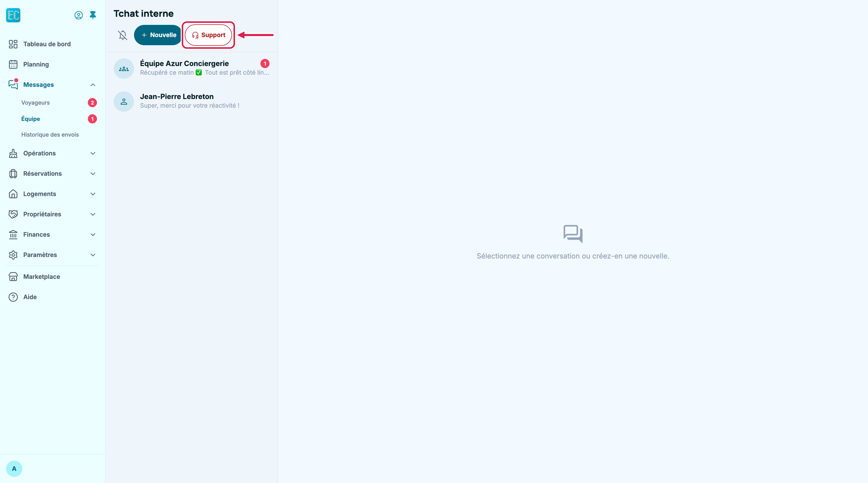Expand the Propriétaires section chevron
868x483 pixels.
[x=93, y=214]
